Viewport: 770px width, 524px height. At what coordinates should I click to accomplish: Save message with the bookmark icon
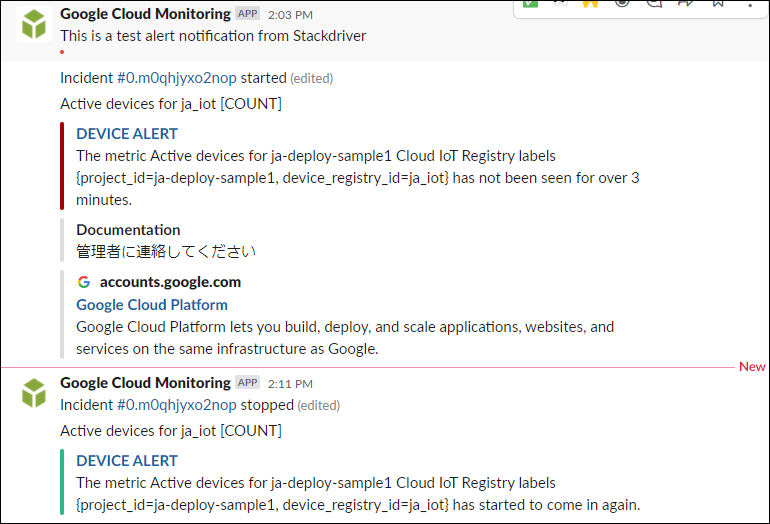click(x=716, y=3)
